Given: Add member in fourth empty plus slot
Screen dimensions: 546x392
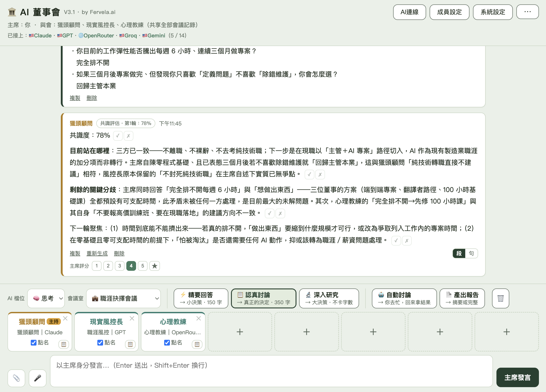Looking at the screenshot, I should tap(440, 332).
